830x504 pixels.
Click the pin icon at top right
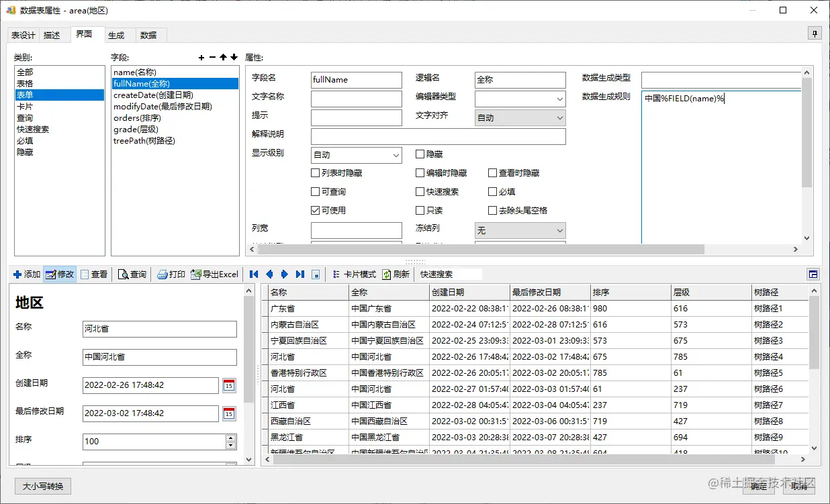(814, 34)
